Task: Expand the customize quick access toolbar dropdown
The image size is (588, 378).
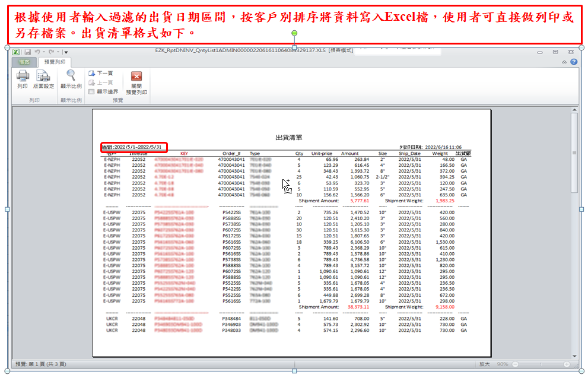Action: (x=66, y=52)
